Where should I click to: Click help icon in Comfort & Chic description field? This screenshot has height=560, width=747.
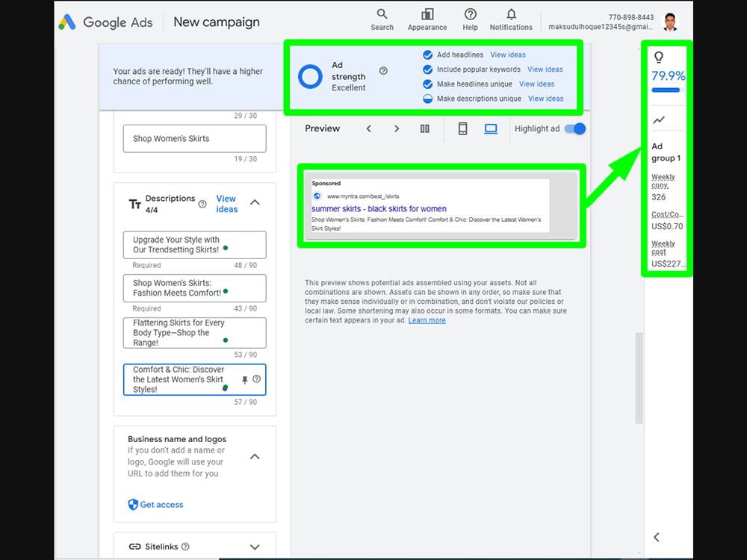(257, 379)
